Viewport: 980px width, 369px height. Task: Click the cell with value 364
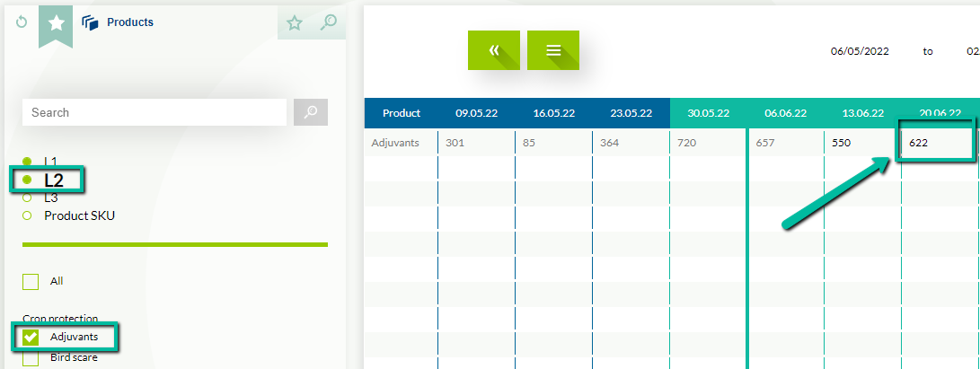[x=631, y=143]
